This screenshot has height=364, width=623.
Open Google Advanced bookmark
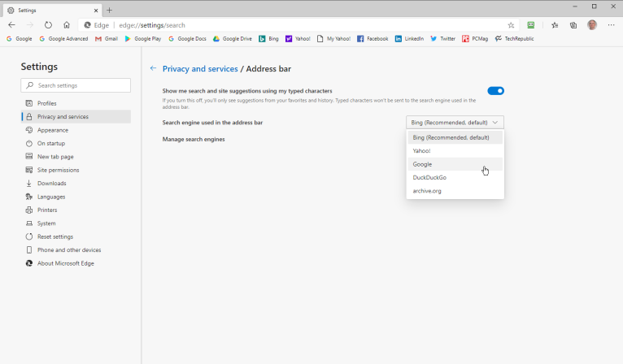(63, 38)
